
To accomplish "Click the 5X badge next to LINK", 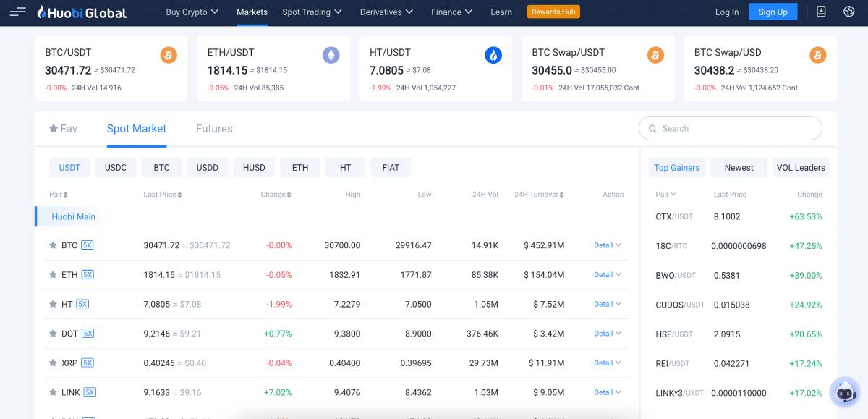I will tap(90, 392).
